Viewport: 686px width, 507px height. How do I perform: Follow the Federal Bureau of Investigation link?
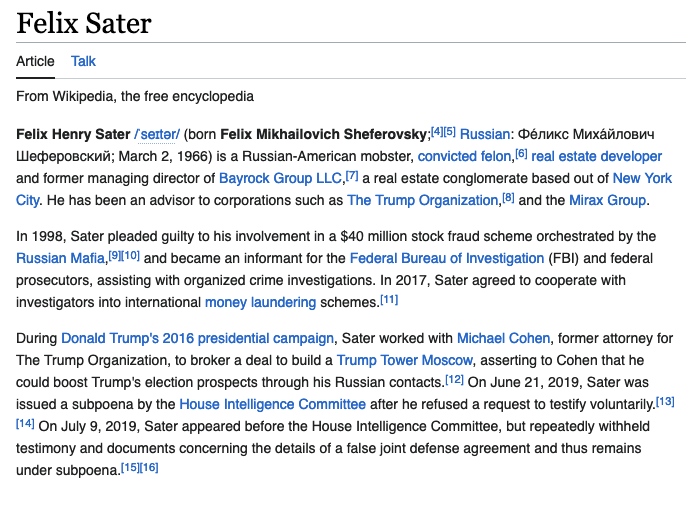[x=447, y=258]
